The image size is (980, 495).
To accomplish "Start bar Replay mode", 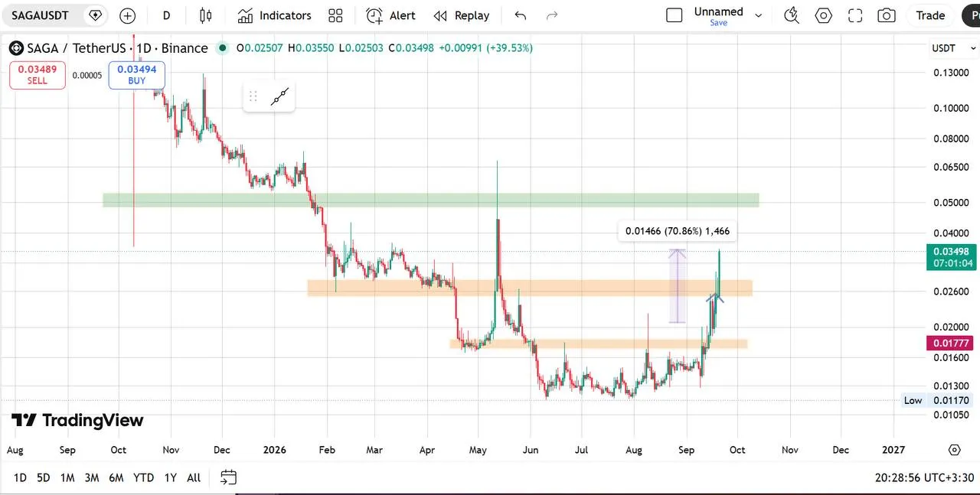I will [461, 15].
